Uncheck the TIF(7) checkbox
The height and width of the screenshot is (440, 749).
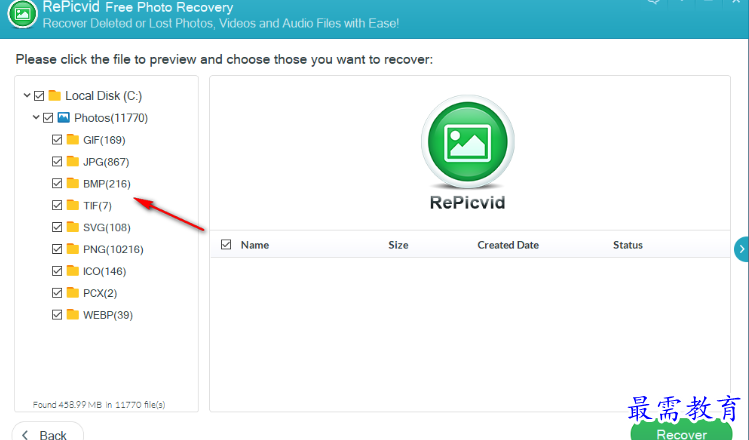(57, 205)
